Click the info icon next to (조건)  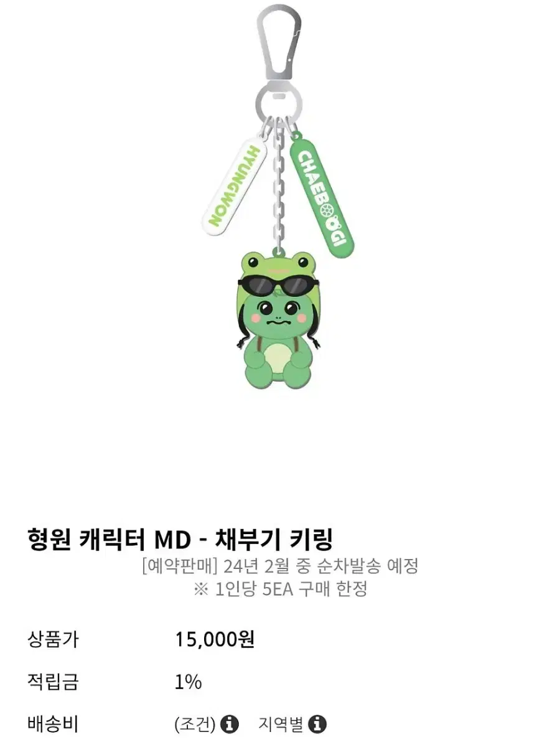[x=230, y=724]
